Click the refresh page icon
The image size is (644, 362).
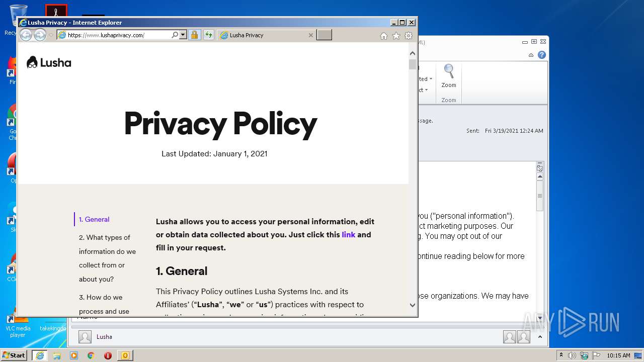pos(208,35)
